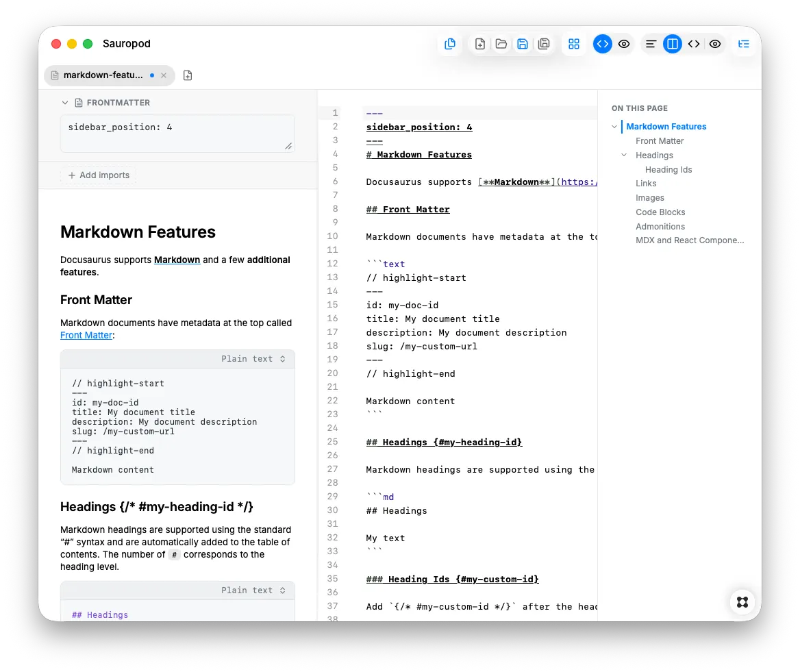Image resolution: width=800 pixels, height=672 pixels.
Task: Click the inline # code in preview paragraph
Action: tap(174, 555)
